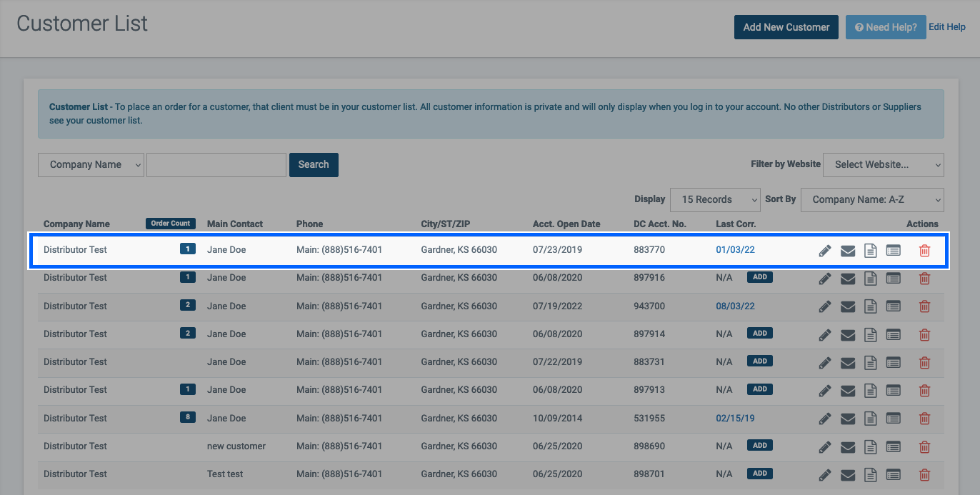Screen dimensions: 980x495
Task: Open the 01/03/22 last correspondence link
Action: point(735,250)
